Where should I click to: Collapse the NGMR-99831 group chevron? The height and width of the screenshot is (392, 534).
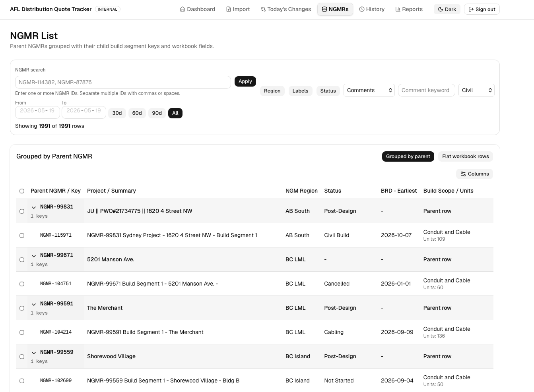tap(34, 207)
